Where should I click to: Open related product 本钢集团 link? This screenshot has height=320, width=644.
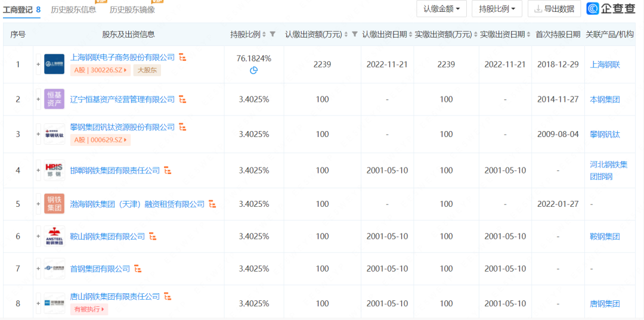605,100
